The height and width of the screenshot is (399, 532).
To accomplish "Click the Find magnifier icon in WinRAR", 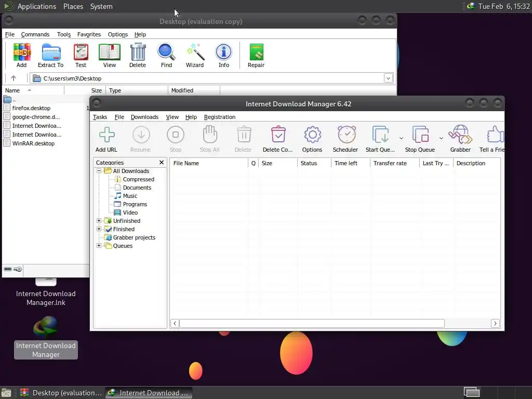I will [x=166, y=52].
